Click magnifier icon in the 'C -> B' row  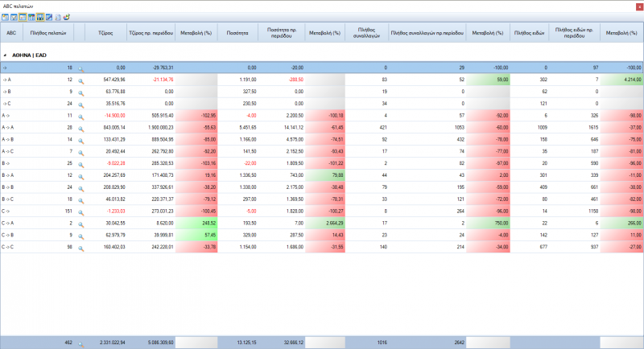tap(81, 236)
